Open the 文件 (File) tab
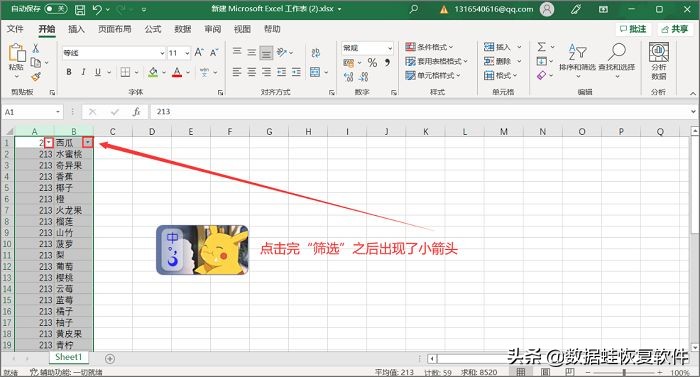 coord(15,29)
